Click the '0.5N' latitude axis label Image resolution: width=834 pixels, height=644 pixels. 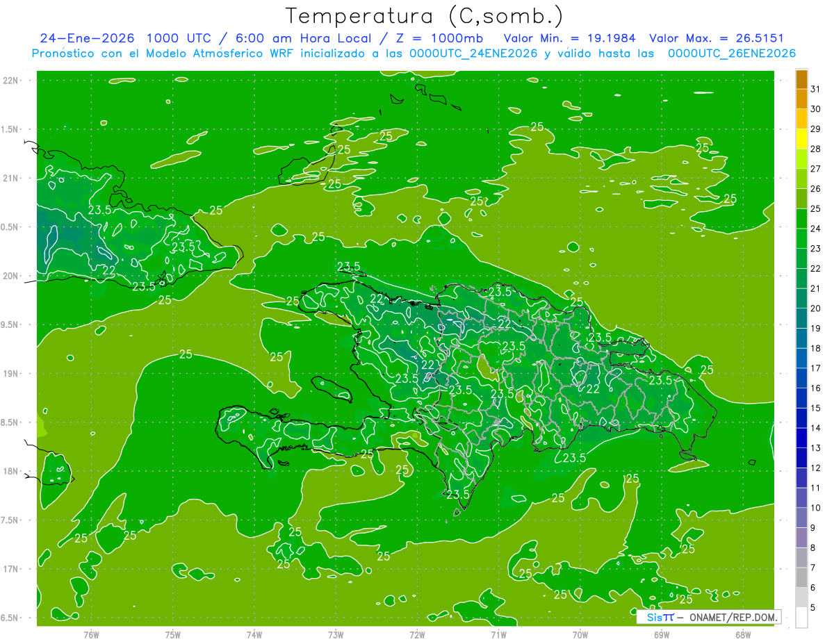point(10,227)
